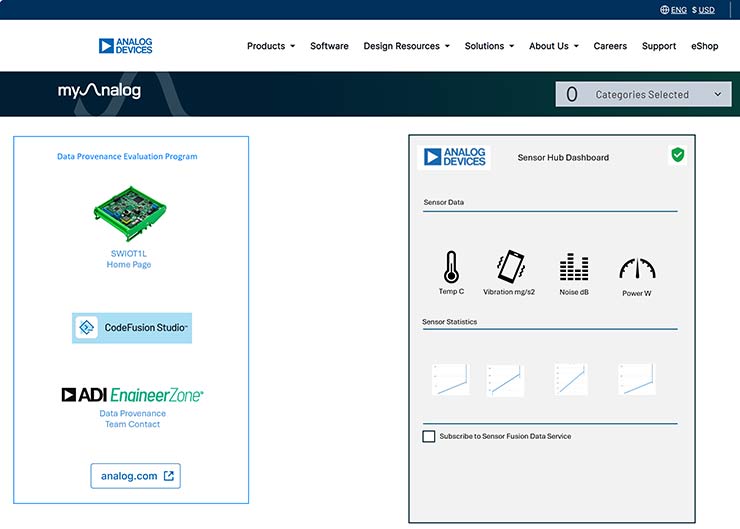
Task: Expand the Products menu
Action: point(271,46)
